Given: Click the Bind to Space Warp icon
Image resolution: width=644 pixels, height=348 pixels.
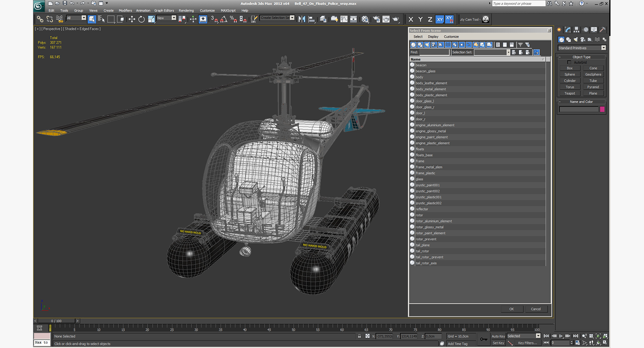Looking at the screenshot, I should [x=60, y=19].
